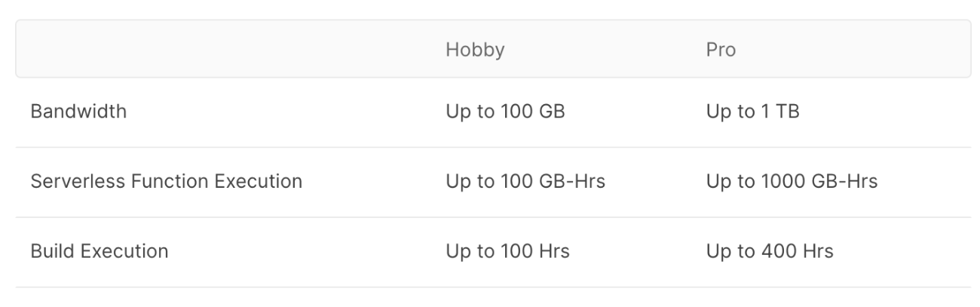The width and height of the screenshot is (980, 307).
Task: Click the Up to 100 GB-Hrs cell
Action: click(525, 182)
